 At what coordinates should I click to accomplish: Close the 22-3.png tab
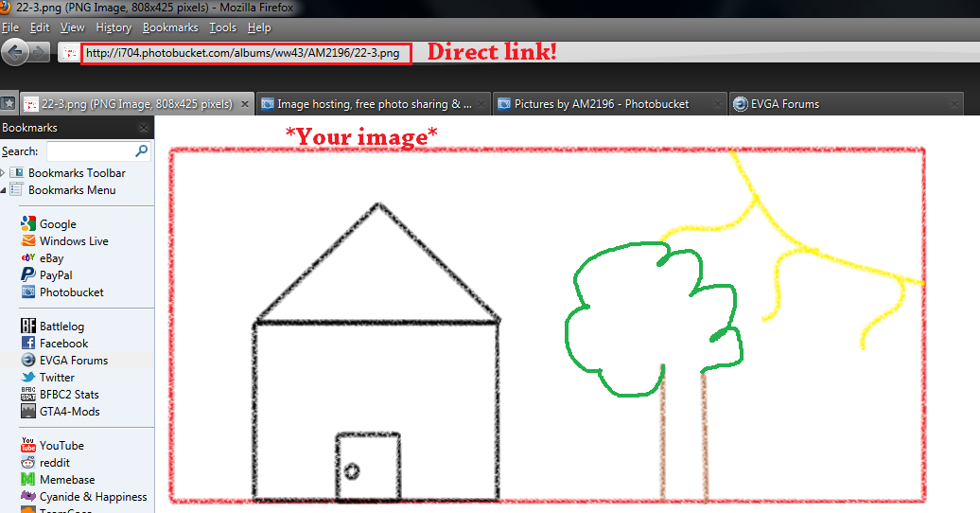245,104
